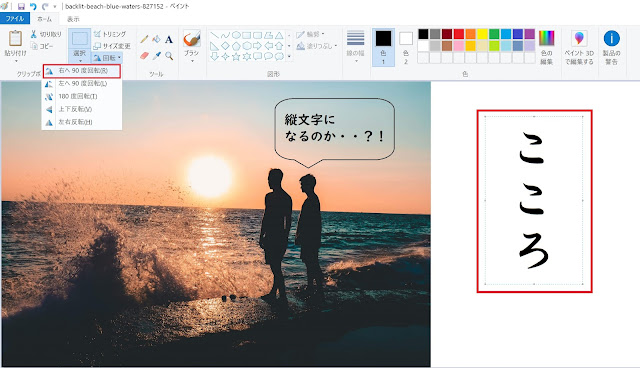The width and height of the screenshot is (640, 368).
Task: Click the Undo arrow in title bar
Action: click(x=33, y=7)
